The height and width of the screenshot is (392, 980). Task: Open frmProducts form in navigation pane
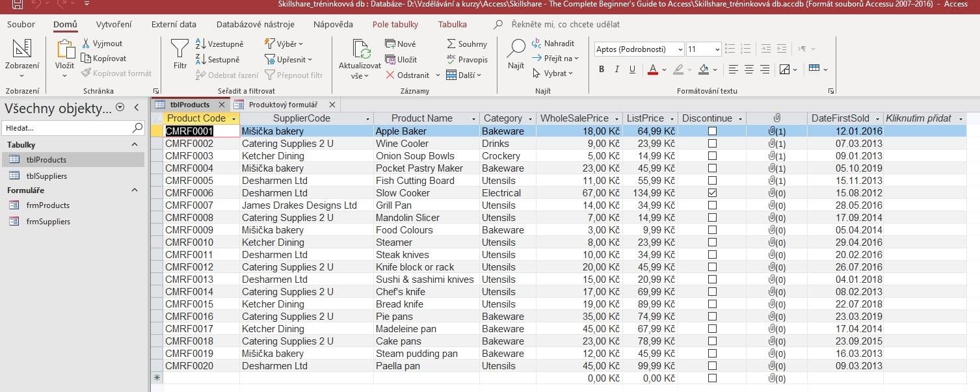(47, 205)
